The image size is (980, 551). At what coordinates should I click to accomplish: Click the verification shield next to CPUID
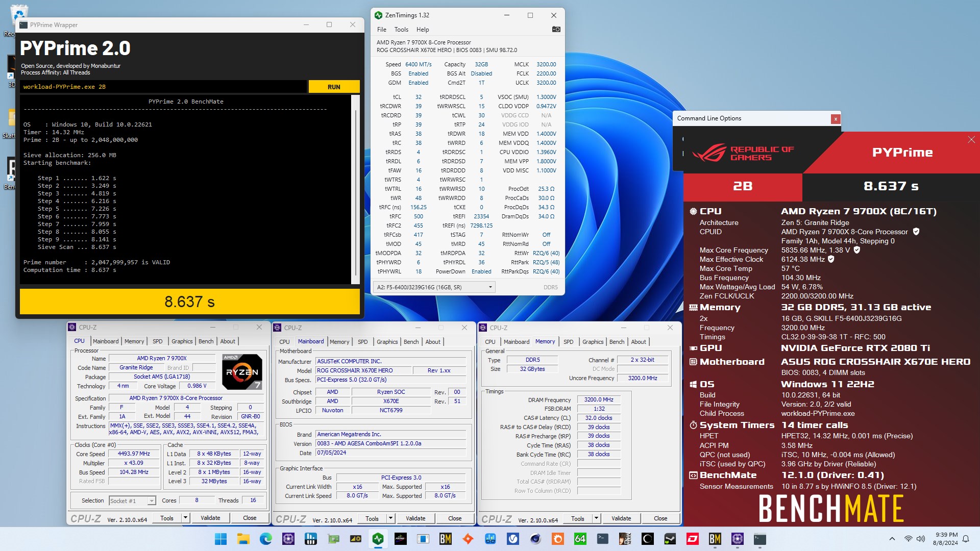coord(916,232)
